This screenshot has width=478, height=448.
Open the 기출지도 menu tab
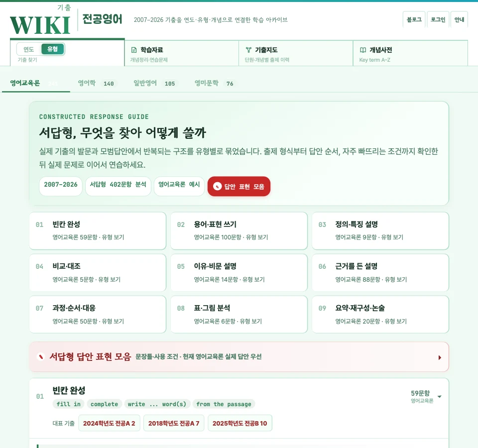pos(296,53)
